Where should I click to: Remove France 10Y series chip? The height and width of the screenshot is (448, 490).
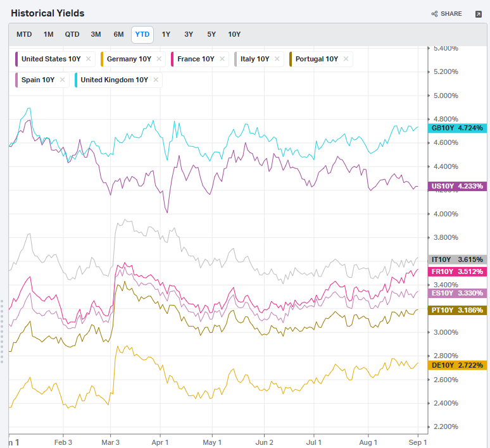(222, 59)
